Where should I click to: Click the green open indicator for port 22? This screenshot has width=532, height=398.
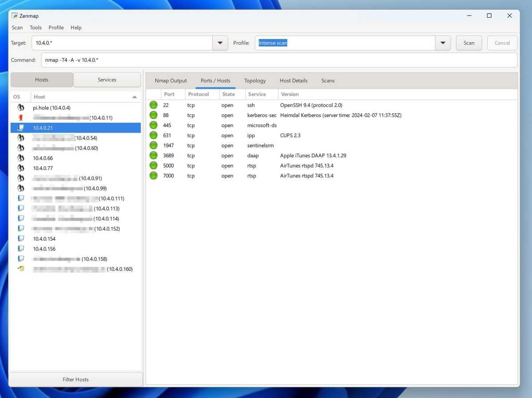coord(153,105)
